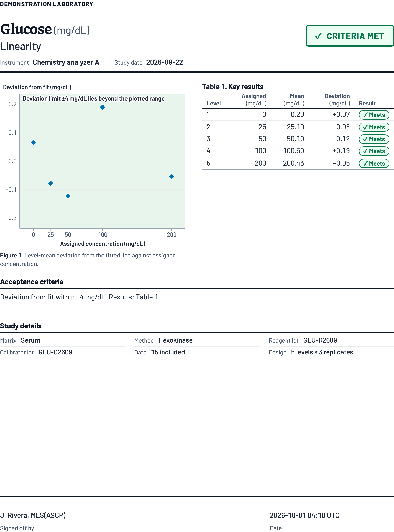Click the Mean column header

click(294, 100)
